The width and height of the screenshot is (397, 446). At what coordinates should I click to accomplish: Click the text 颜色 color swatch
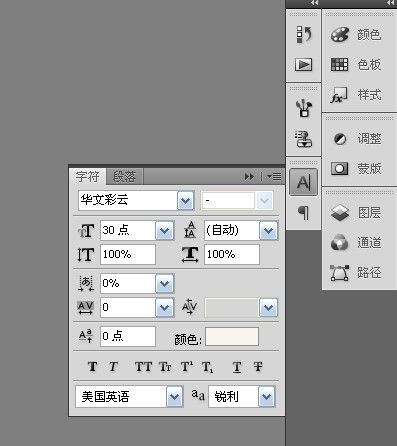[x=232, y=336]
